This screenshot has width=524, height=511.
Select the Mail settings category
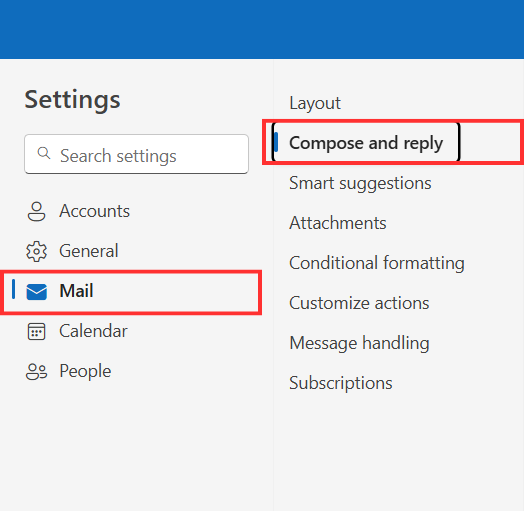point(131,292)
